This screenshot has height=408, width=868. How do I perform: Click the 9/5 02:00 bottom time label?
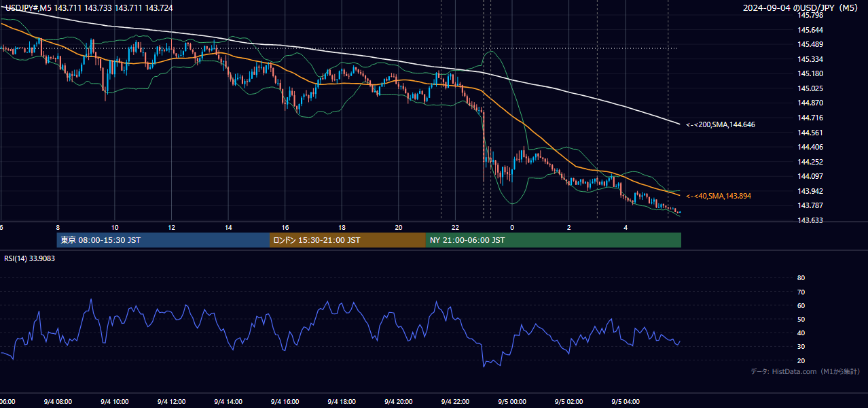coord(569,402)
